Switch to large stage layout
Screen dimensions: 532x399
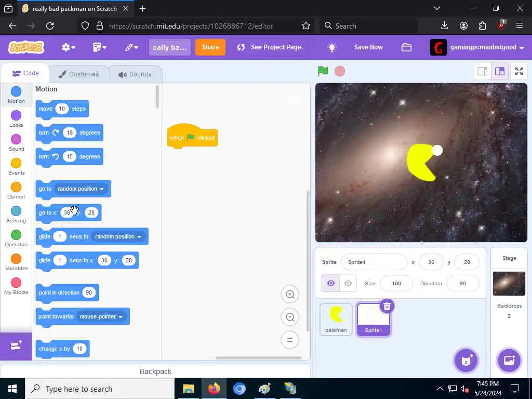(x=500, y=71)
